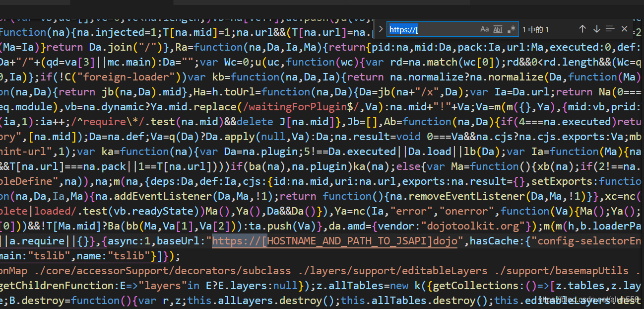Expand the replace field with the chevron
The width and height of the screenshot is (644, 309).
[381, 29]
